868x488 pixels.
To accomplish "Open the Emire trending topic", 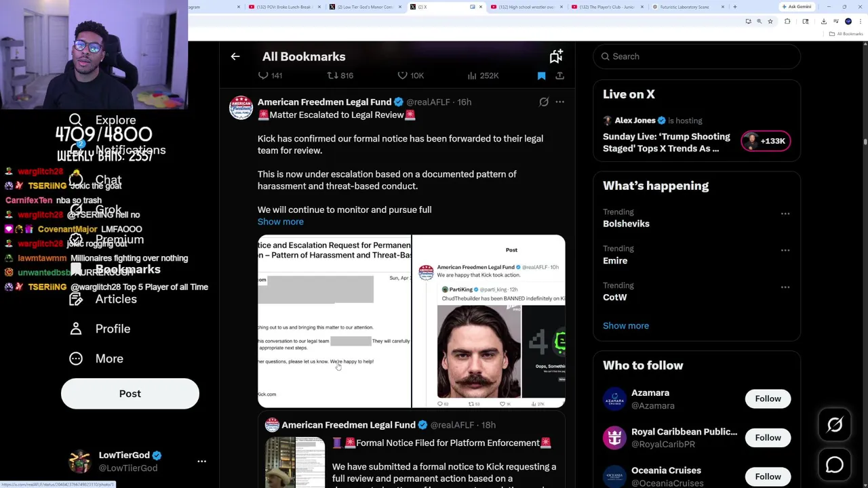I will pos(615,260).
